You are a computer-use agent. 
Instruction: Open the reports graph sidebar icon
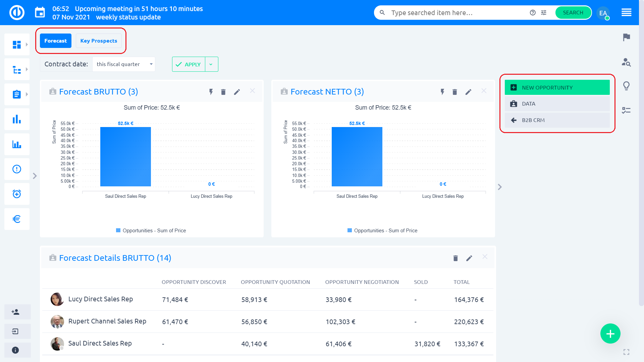pos(16,144)
